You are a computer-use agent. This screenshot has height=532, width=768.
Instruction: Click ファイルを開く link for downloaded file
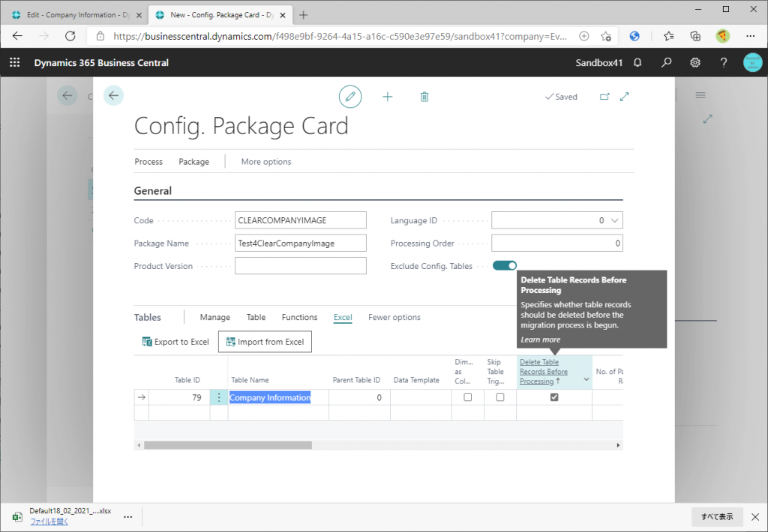(x=49, y=522)
